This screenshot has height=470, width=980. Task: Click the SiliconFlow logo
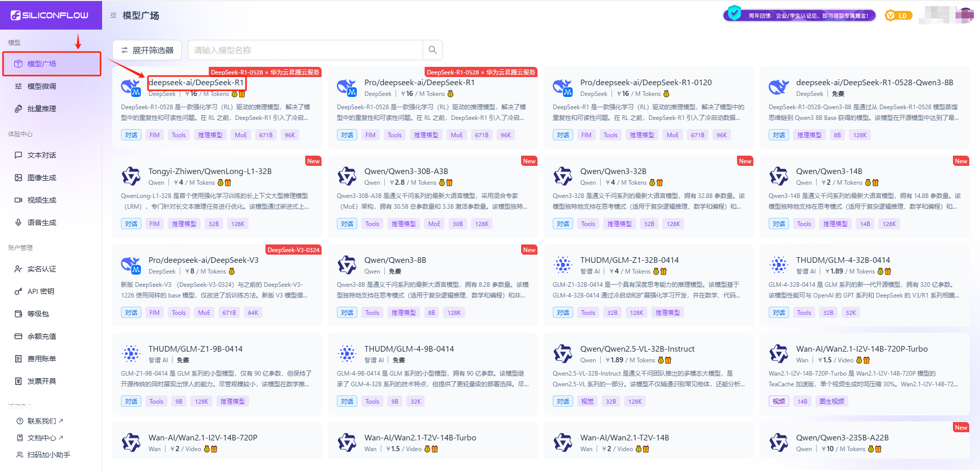pyautogui.click(x=50, y=15)
